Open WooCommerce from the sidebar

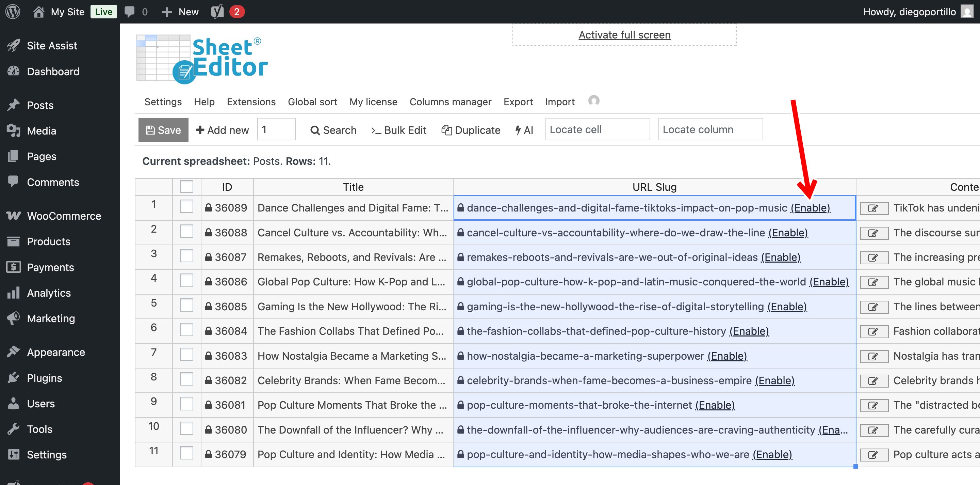(x=64, y=216)
